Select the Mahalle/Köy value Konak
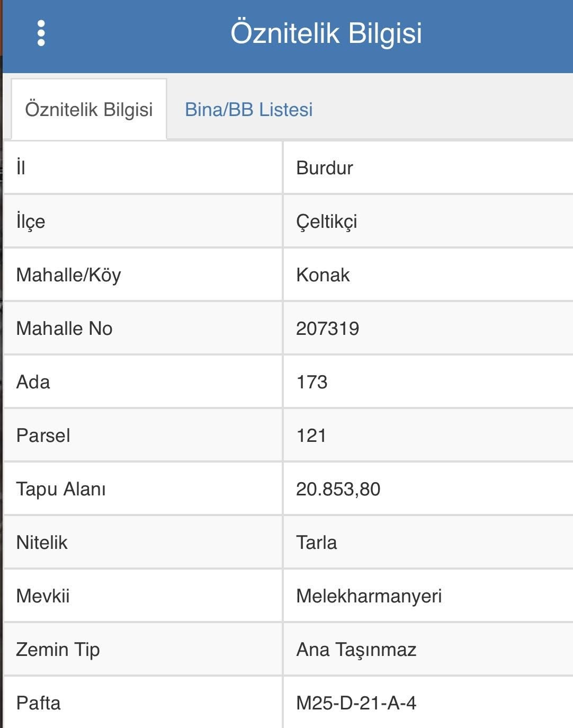 (x=323, y=275)
